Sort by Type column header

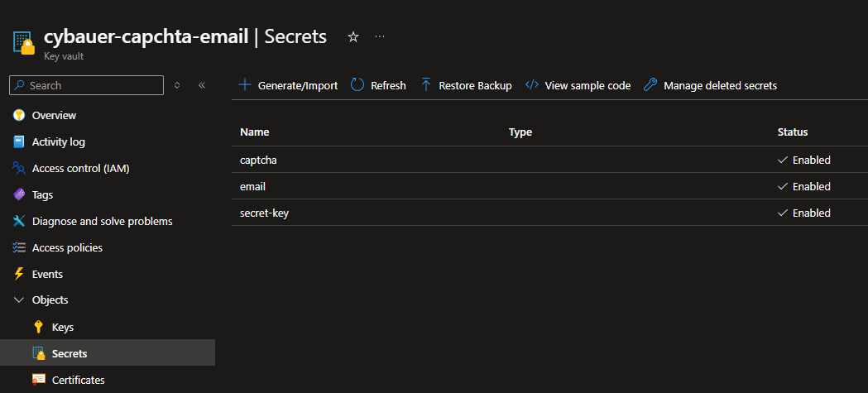tap(520, 132)
